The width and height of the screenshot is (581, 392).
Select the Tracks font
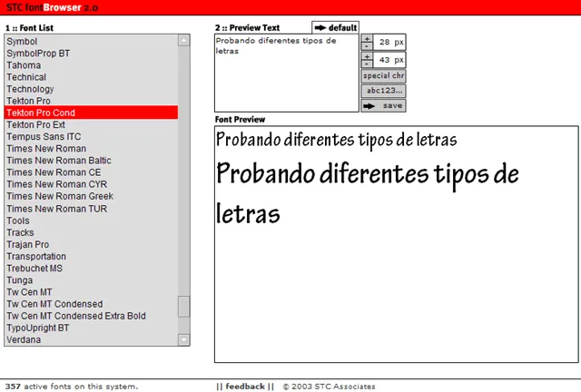point(91,232)
